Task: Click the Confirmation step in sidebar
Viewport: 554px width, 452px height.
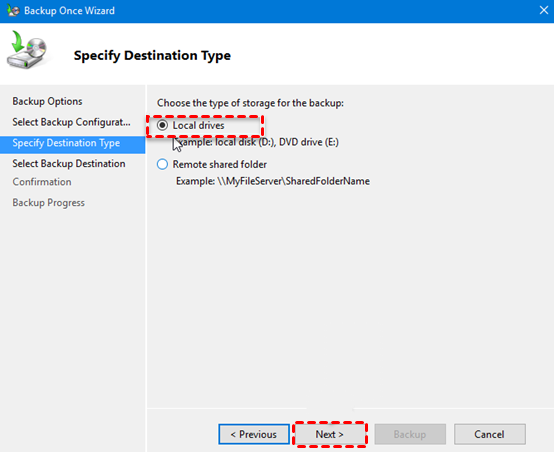Action: (x=42, y=182)
